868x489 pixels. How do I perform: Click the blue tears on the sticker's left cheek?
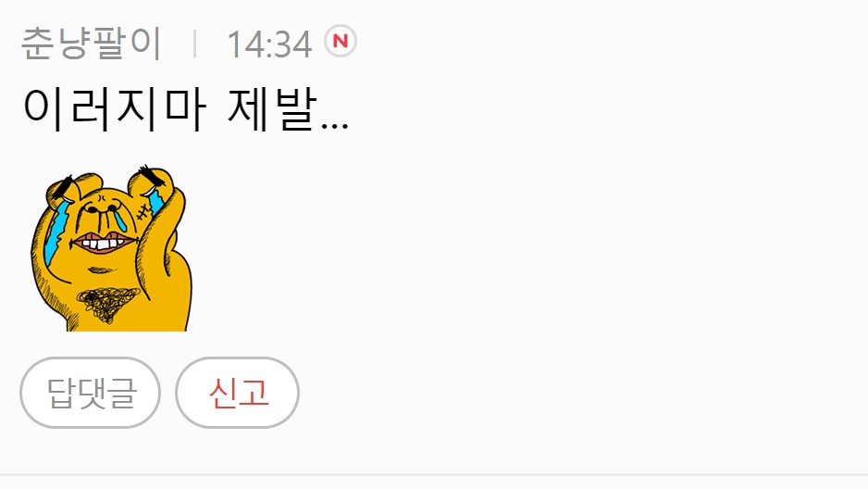[x=56, y=232]
